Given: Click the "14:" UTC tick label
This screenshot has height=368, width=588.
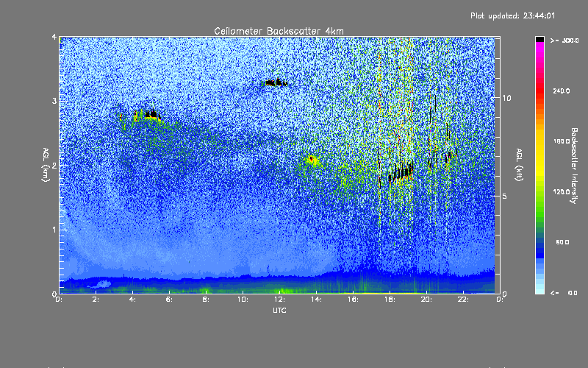Looking at the screenshot, I should coord(316,300).
